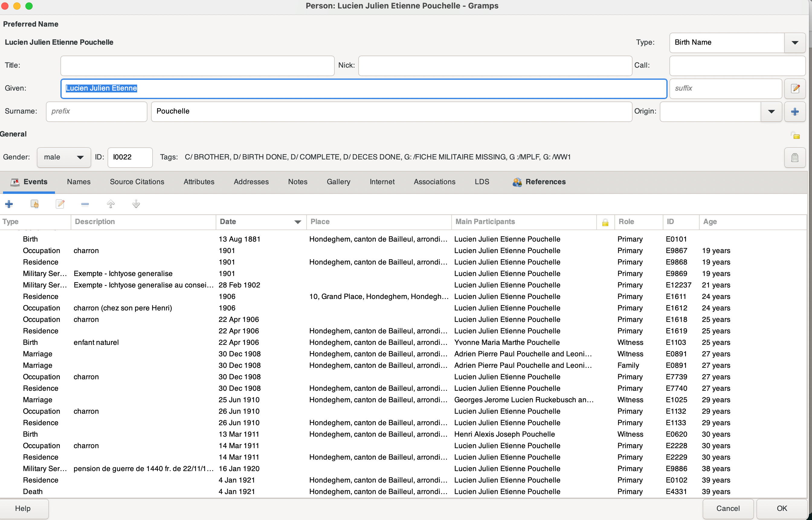
Task: Sort events by Place column
Action: point(379,222)
